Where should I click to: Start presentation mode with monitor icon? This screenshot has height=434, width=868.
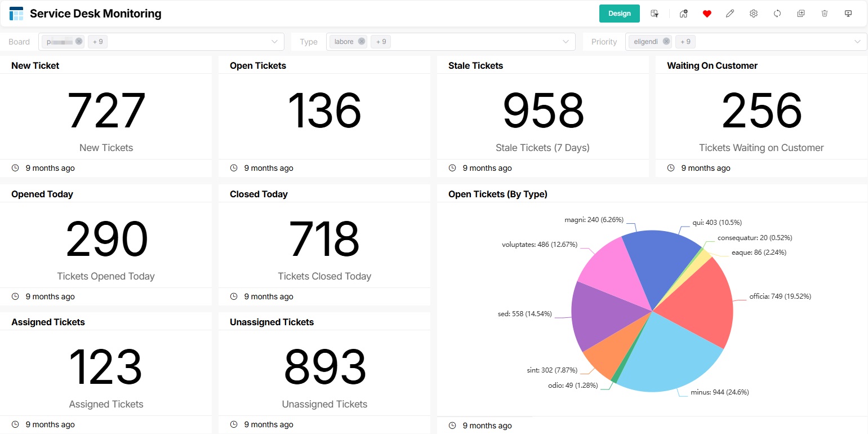[848, 14]
